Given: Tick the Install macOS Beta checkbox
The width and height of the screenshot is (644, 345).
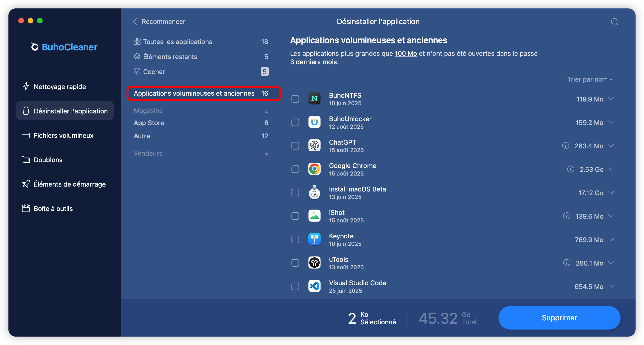Looking at the screenshot, I should pyautogui.click(x=295, y=192).
